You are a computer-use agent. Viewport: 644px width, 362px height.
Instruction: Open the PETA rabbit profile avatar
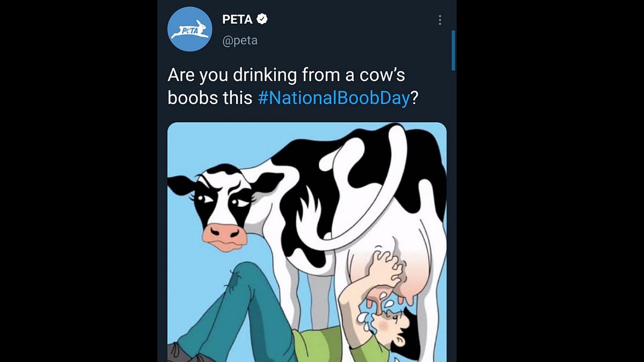pos(189,29)
